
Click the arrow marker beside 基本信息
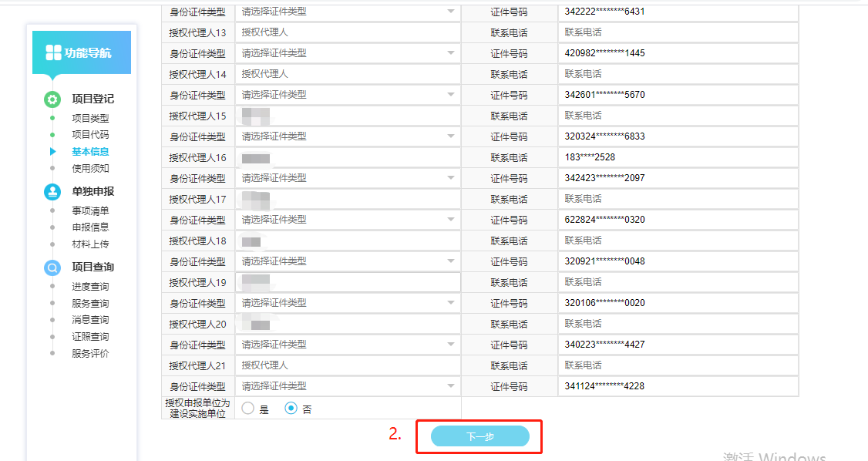52,152
